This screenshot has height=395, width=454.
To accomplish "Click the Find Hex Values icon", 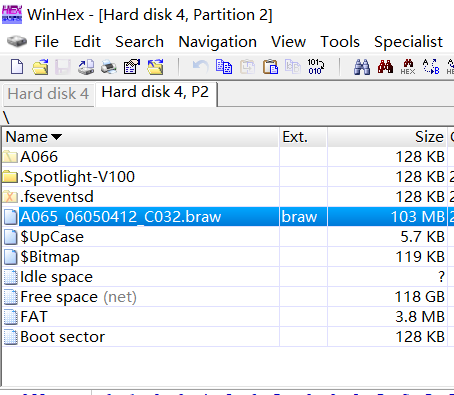I will (x=408, y=67).
